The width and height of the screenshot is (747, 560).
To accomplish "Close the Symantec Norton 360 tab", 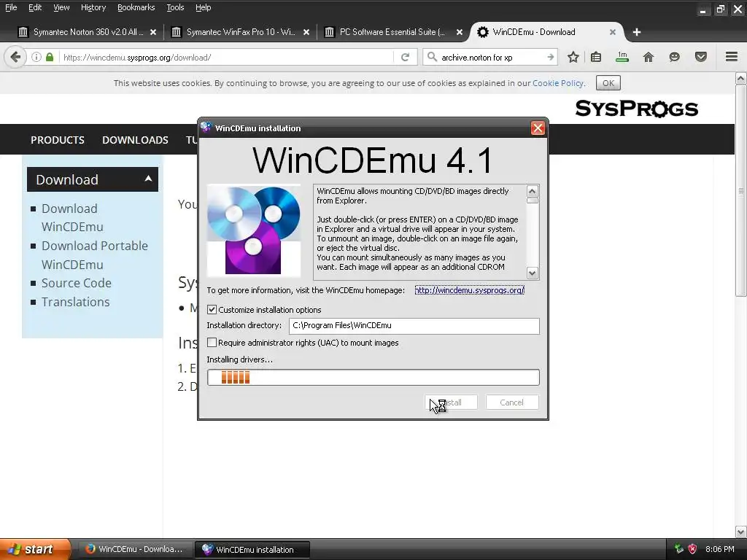I will click(x=153, y=32).
